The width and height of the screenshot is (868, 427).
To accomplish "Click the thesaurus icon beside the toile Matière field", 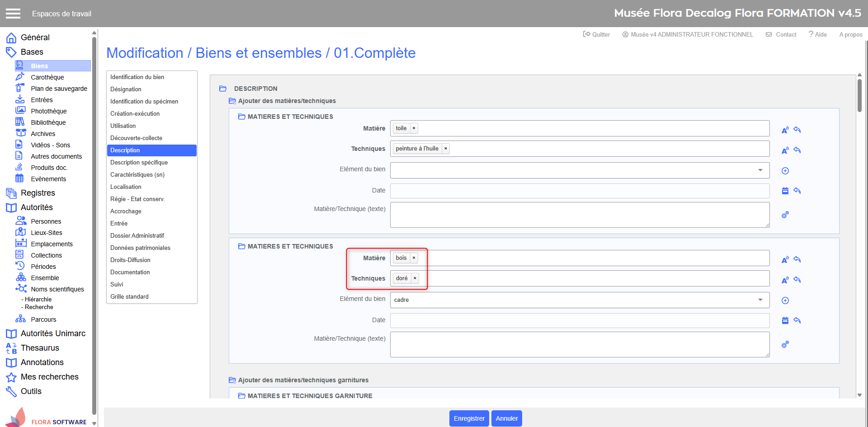I will (785, 130).
